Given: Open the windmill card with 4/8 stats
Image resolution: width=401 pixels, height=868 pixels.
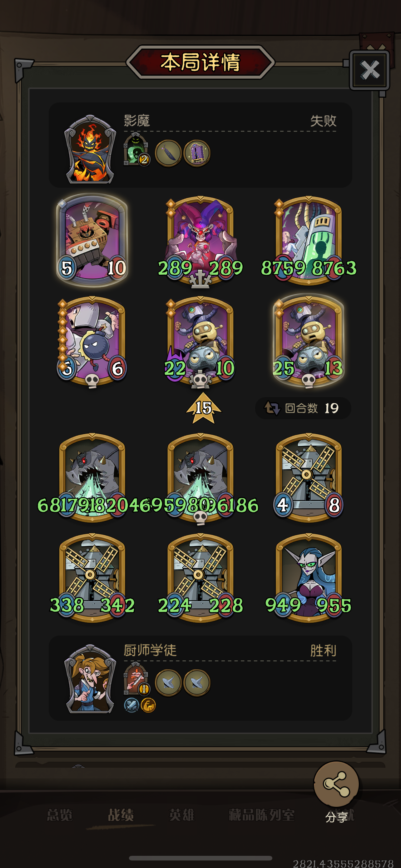Looking at the screenshot, I should coord(309,477).
